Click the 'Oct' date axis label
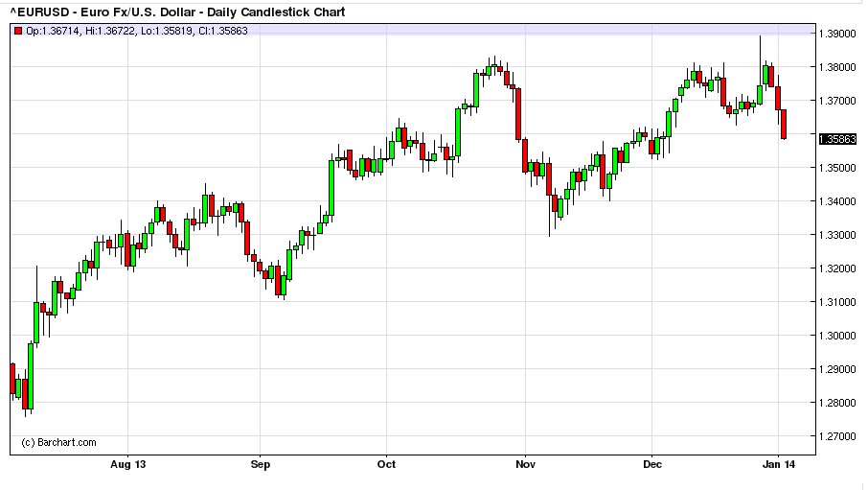This screenshot has width=868, height=490. point(386,464)
